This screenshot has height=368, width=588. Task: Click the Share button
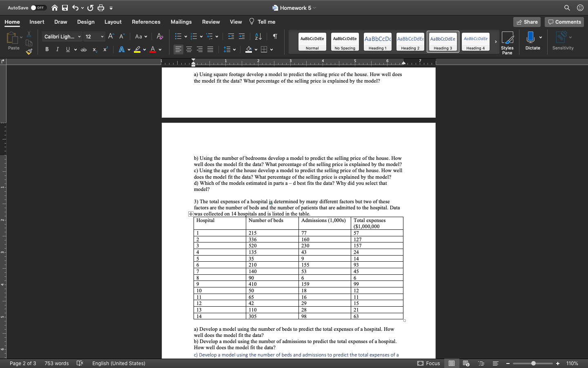coord(527,22)
